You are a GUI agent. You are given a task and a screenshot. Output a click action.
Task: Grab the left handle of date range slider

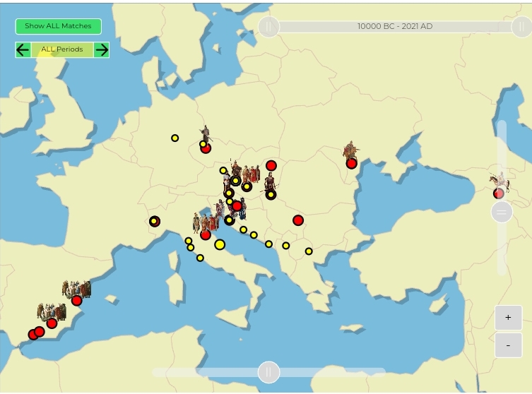click(x=268, y=26)
